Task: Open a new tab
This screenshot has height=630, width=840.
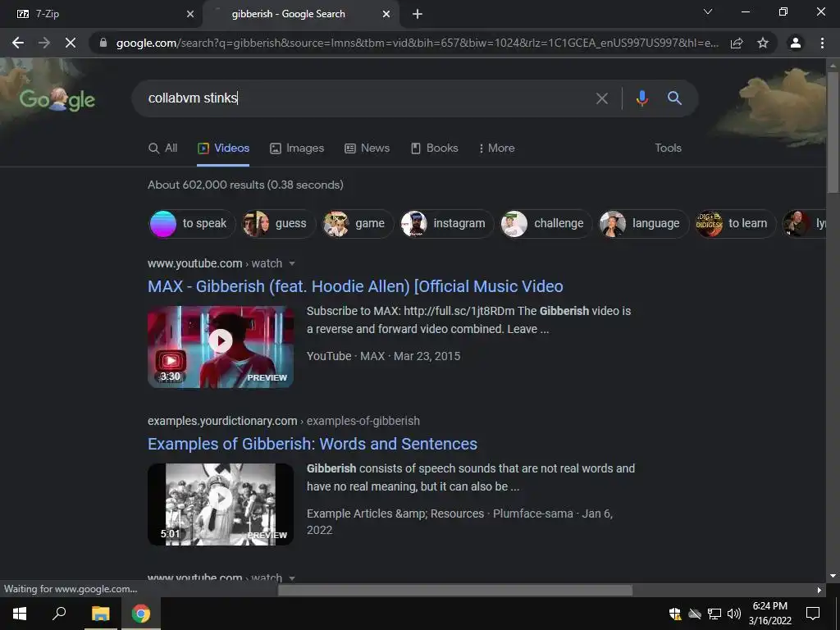Action: pos(418,14)
